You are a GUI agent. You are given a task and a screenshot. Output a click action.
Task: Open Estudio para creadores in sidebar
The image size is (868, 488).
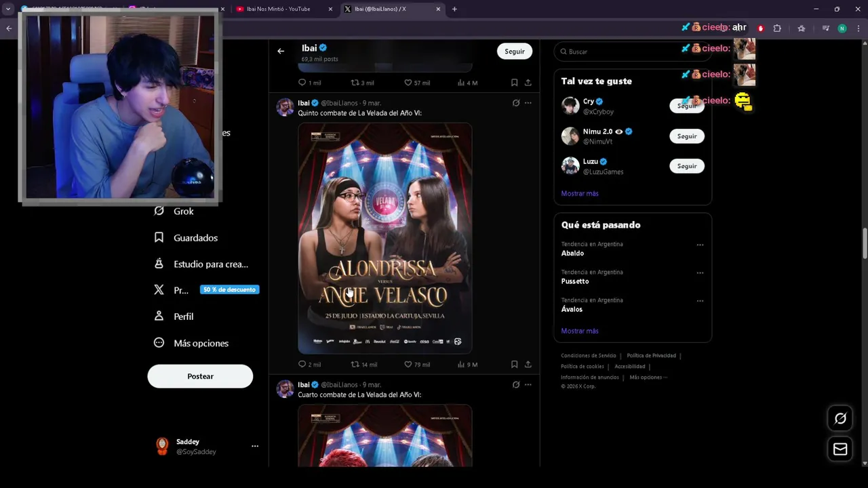click(x=201, y=264)
